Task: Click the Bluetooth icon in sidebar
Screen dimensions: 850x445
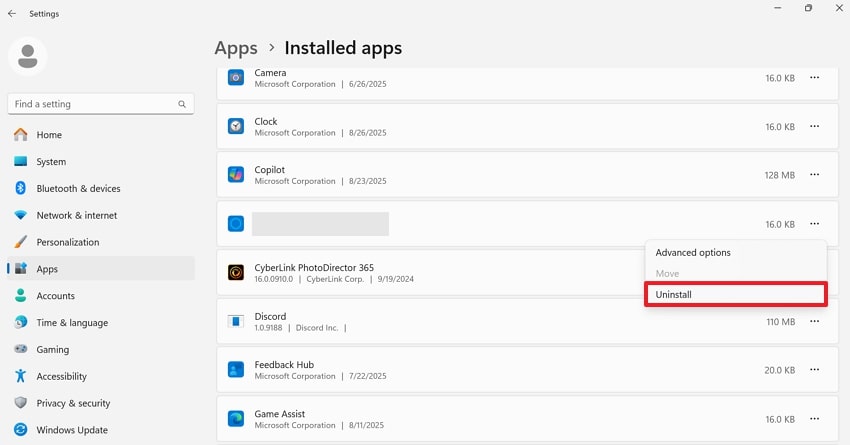Action: tap(21, 188)
